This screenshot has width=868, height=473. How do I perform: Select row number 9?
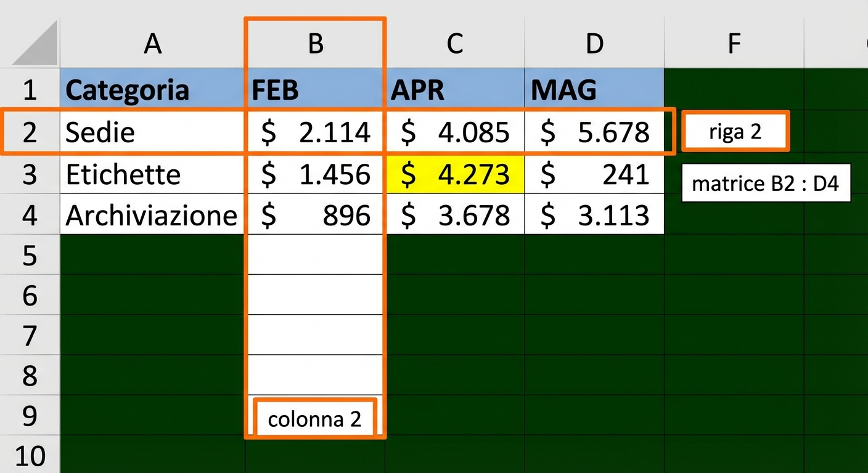(x=30, y=417)
